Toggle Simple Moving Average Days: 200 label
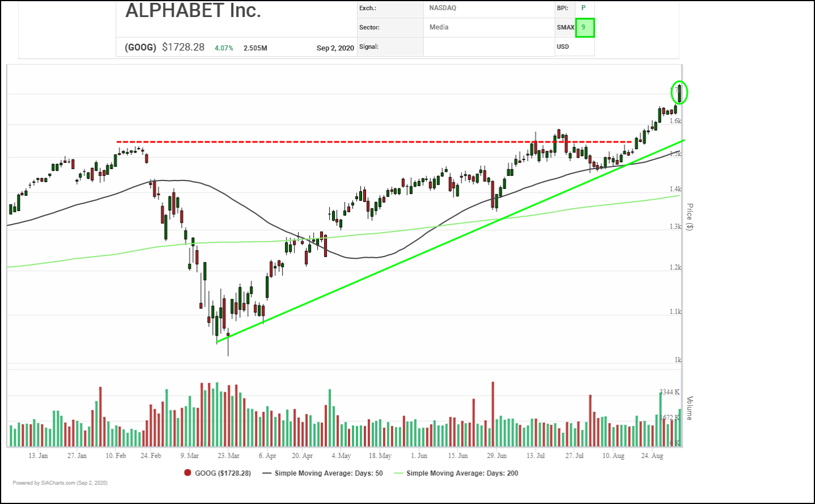Screen dimensions: 815x504 pyautogui.click(x=462, y=473)
